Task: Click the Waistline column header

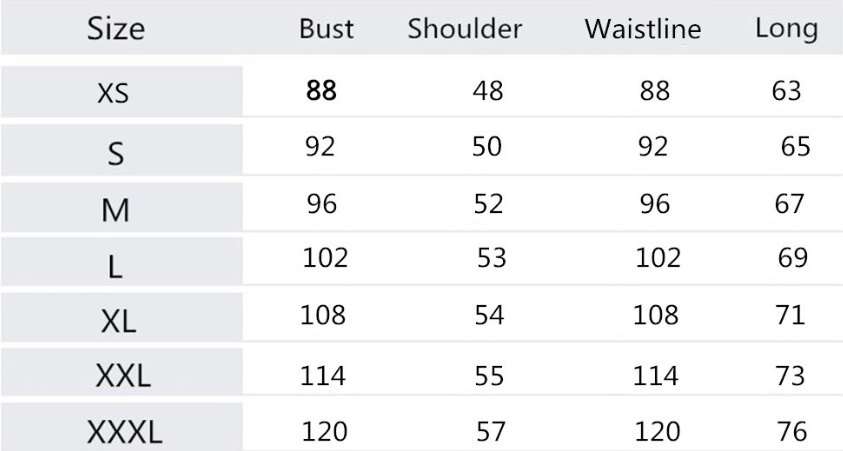Action: 643,30
